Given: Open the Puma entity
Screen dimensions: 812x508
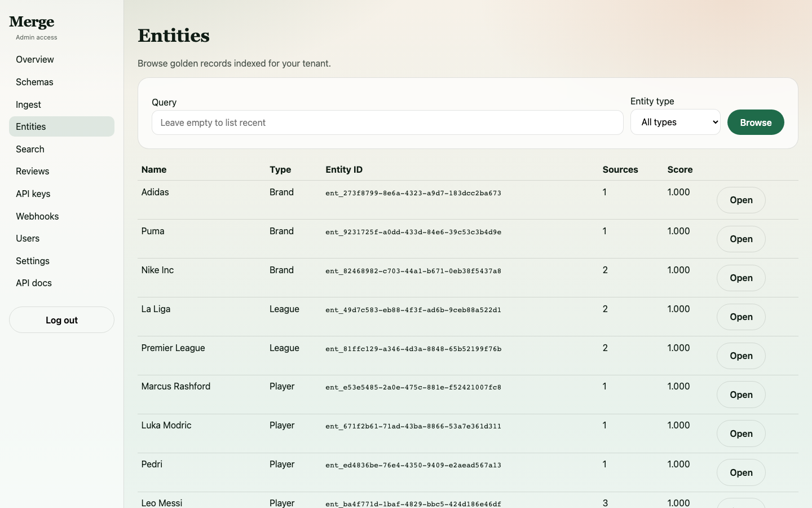Looking at the screenshot, I should (741, 239).
